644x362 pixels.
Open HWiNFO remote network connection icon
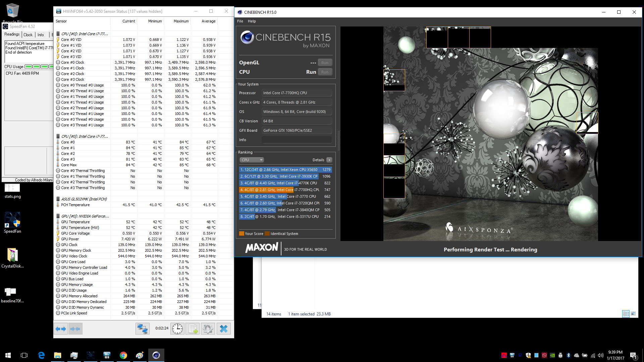(142, 329)
